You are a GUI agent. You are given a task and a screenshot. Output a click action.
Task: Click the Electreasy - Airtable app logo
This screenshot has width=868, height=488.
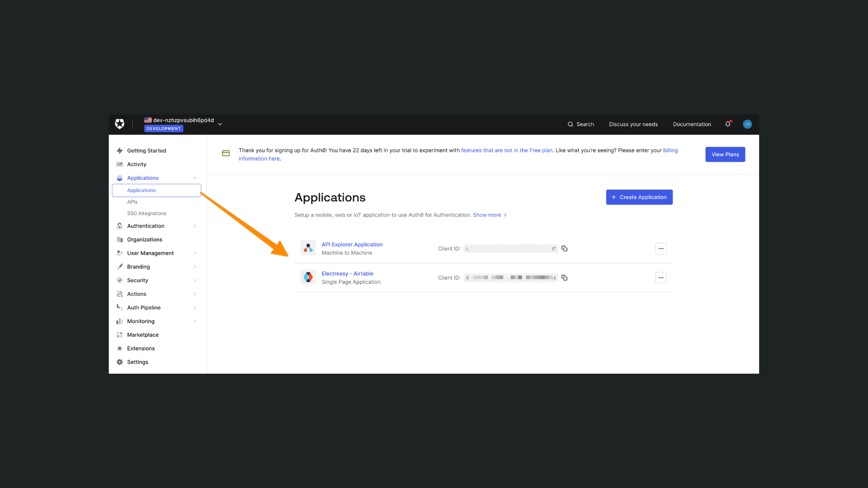308,277
